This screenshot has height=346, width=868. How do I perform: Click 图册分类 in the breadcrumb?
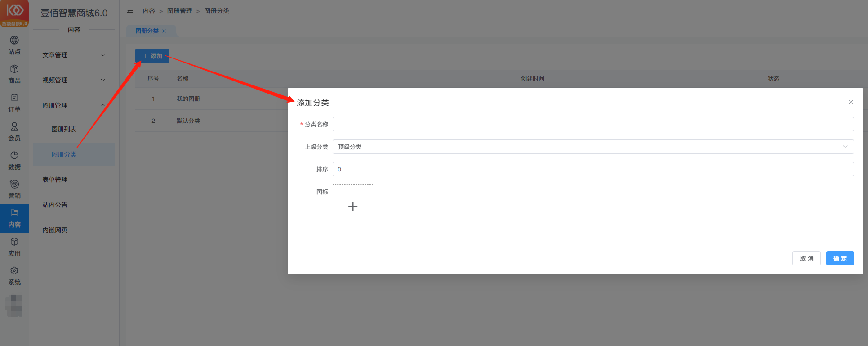(217, 11)
